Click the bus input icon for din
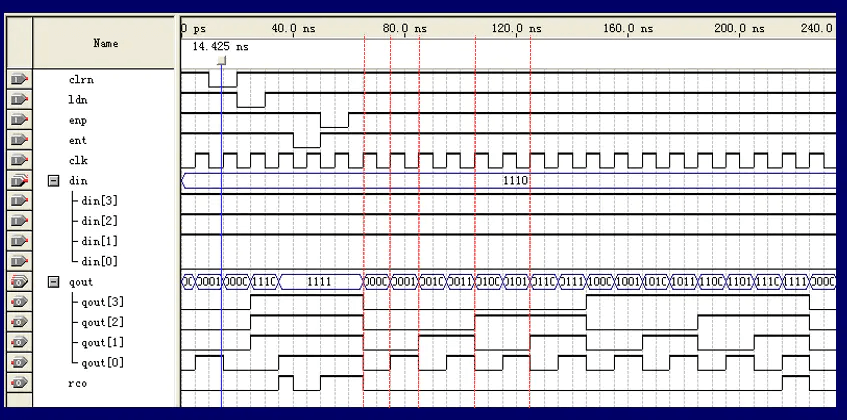The height and width of the screenshot is (420, 847). tap(19, 181)
